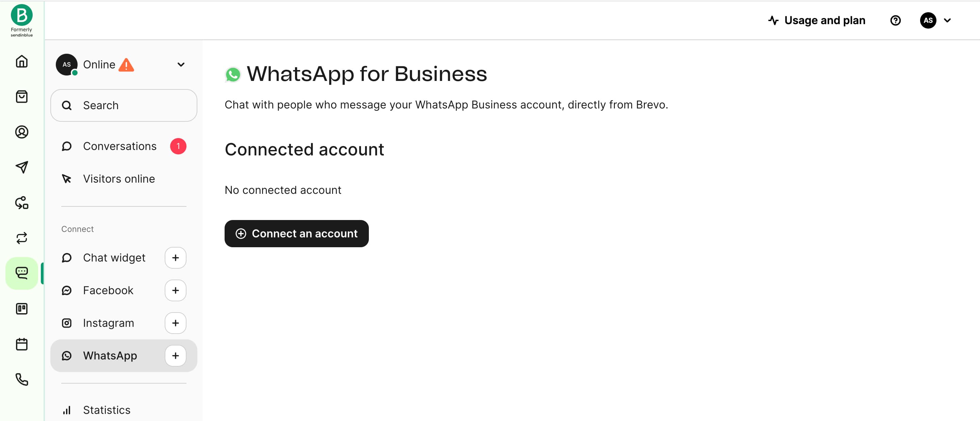980x421 pixels.
Task: Open the Meetings calendar icon
Action: pyautogui.click(x=22, y=344)
